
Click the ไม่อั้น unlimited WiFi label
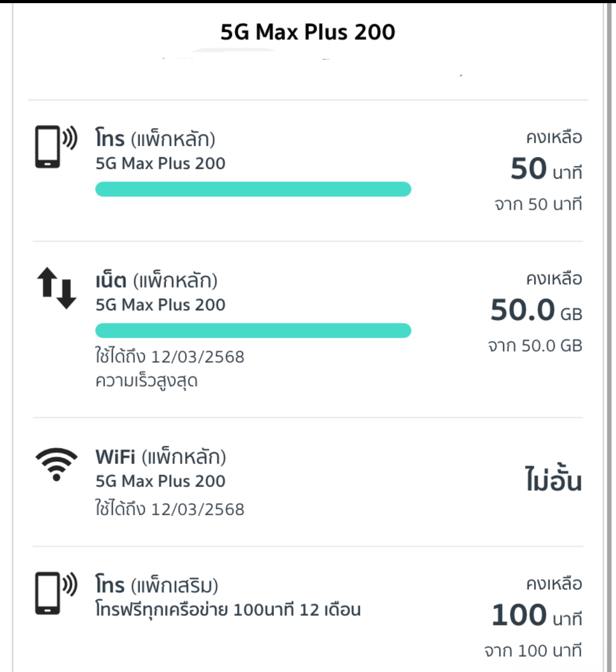pyautogui.click(x=553, y=478)
